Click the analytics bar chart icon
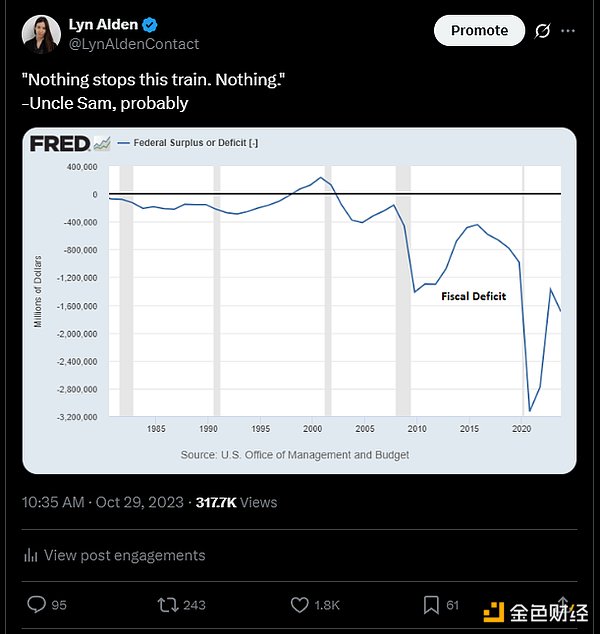The image size is (600, 634). coord(31,555)
